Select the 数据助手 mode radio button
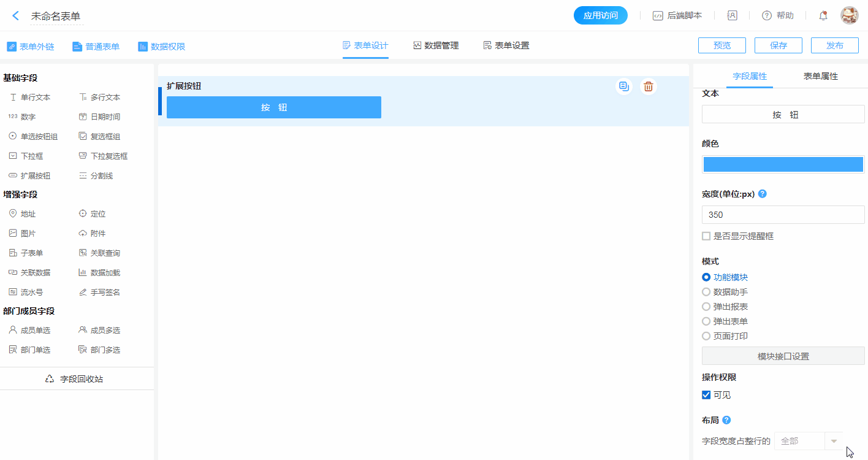This screenshot has width=868, height=460. pyautogui.click(x=706, y=292)
